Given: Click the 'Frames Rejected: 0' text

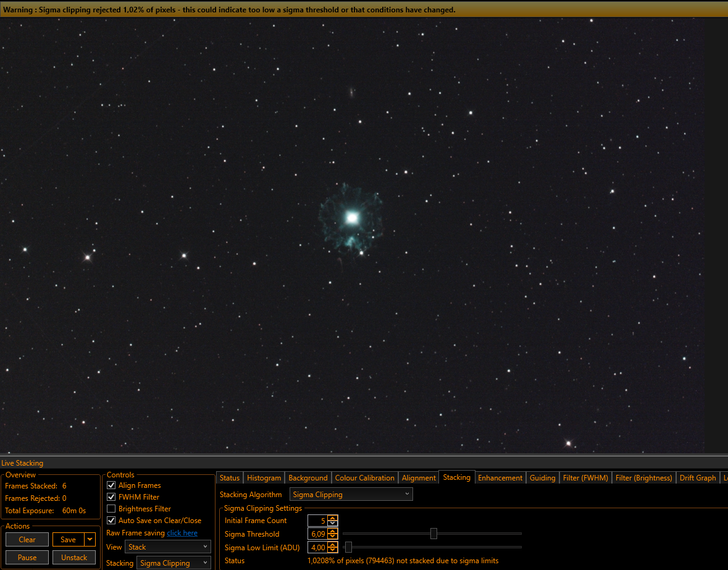Looking at the screenshot, I should 36,498.
